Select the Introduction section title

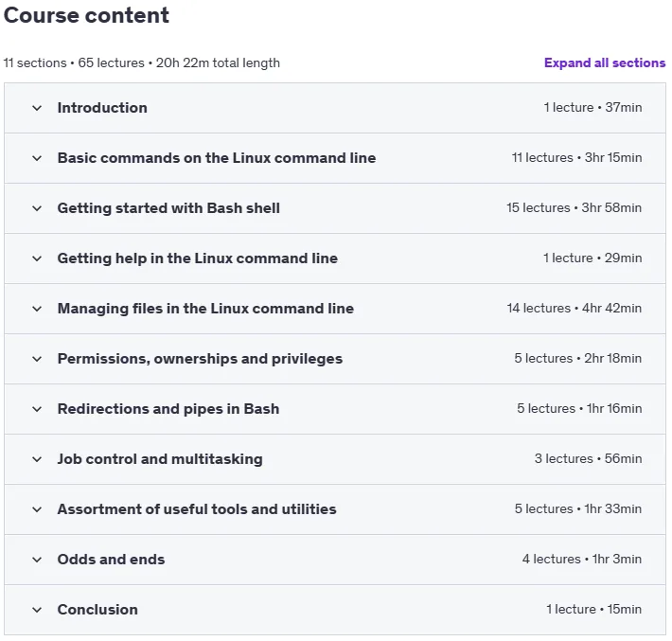[x=102, y=108]
